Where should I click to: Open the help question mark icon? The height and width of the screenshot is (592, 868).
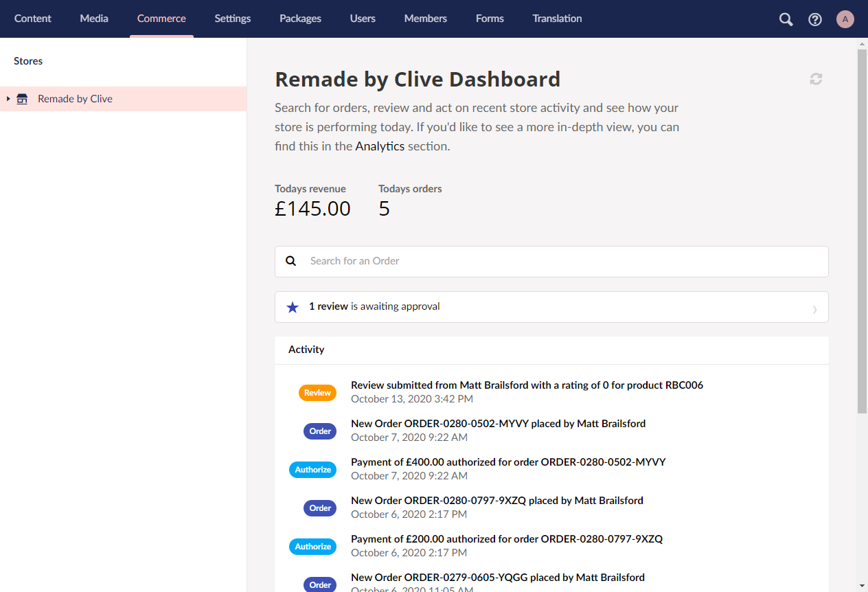point(815,19)
